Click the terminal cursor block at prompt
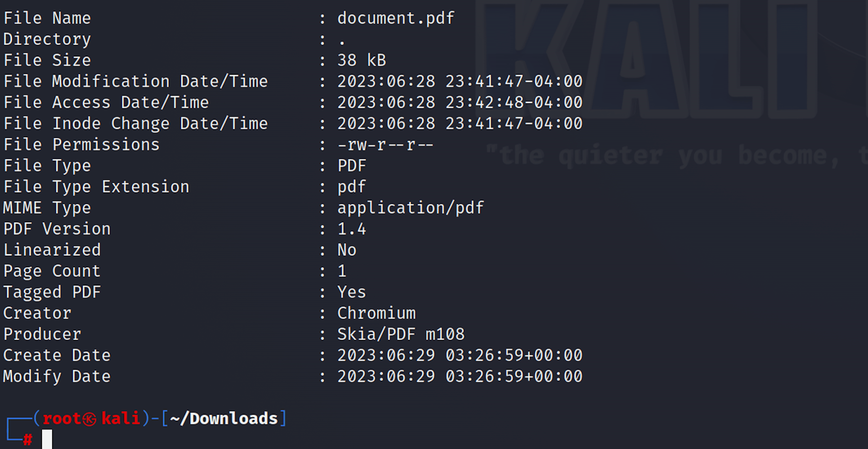868x449 pixels. [47, 439]
